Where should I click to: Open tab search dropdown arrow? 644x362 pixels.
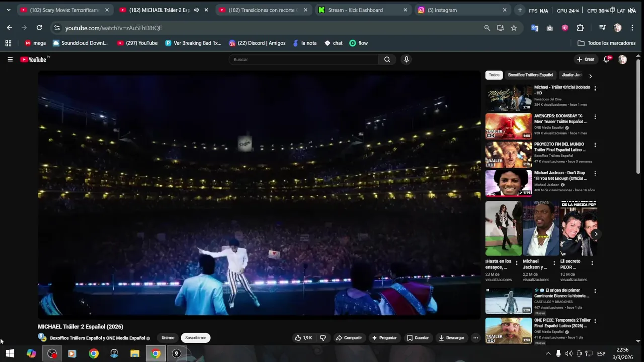click(8, 10)
